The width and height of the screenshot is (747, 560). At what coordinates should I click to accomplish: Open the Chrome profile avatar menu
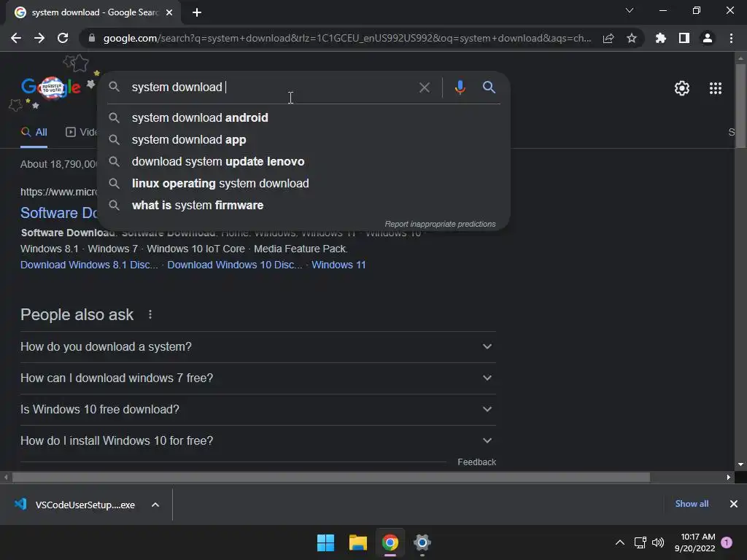coord(708,38)
